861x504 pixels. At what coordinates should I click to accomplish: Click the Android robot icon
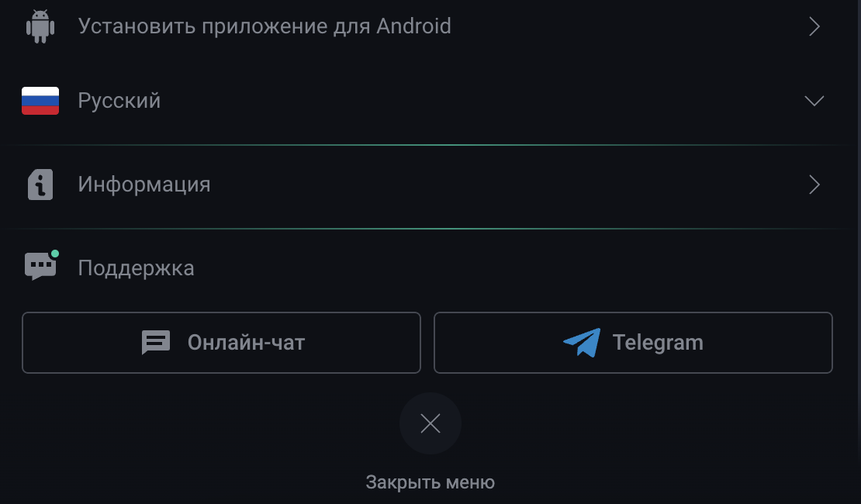40,26
